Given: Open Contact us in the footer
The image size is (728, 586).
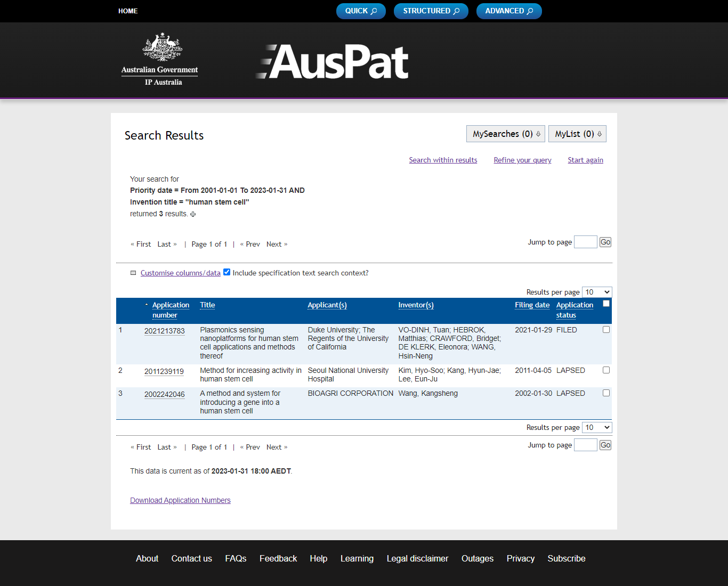Looking at the screenshot, I should point(192,558).
